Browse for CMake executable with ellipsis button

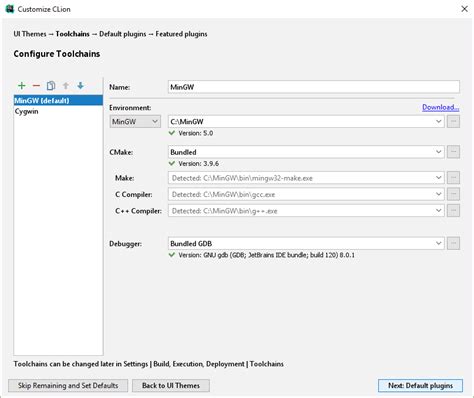coord(453,152)
